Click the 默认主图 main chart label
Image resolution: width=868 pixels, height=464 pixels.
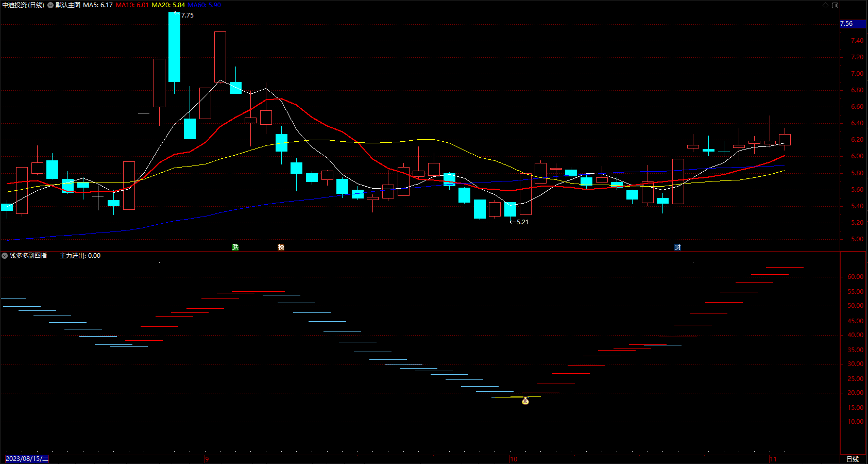coord(68,5)
